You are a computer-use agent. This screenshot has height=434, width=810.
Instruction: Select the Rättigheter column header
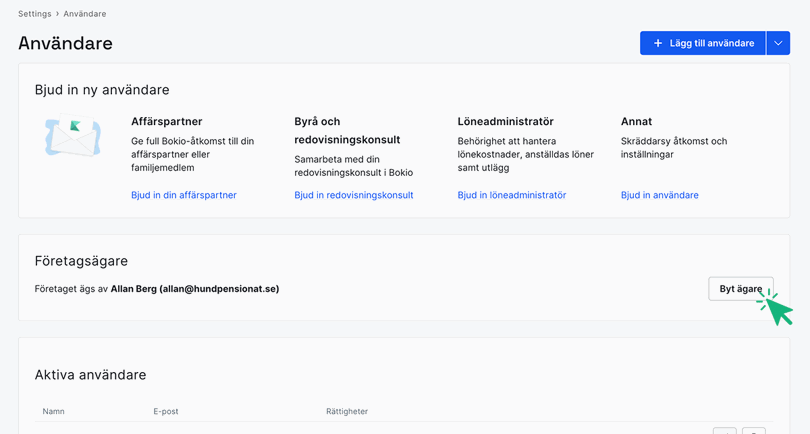[x=347, y=411]
